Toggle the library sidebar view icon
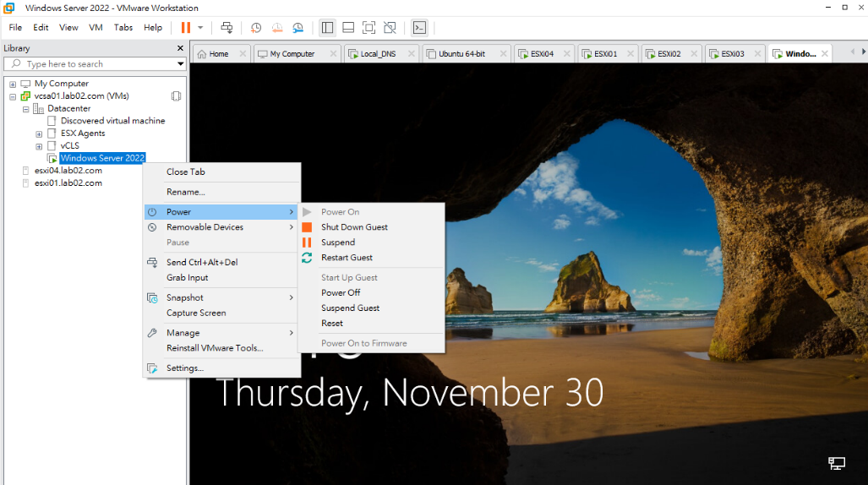Image resolution: width=868 pixels, height=485 pixels. (328, 28)
